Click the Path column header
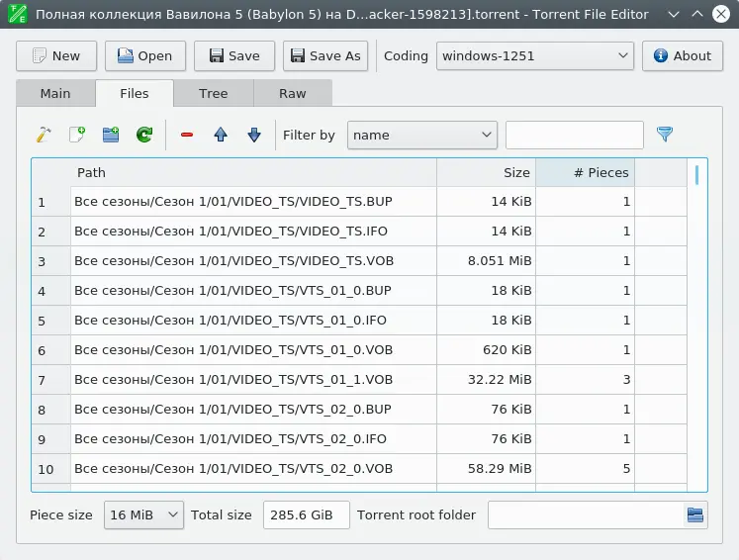The height and width of the screenshot is (560, 739). 253,173
